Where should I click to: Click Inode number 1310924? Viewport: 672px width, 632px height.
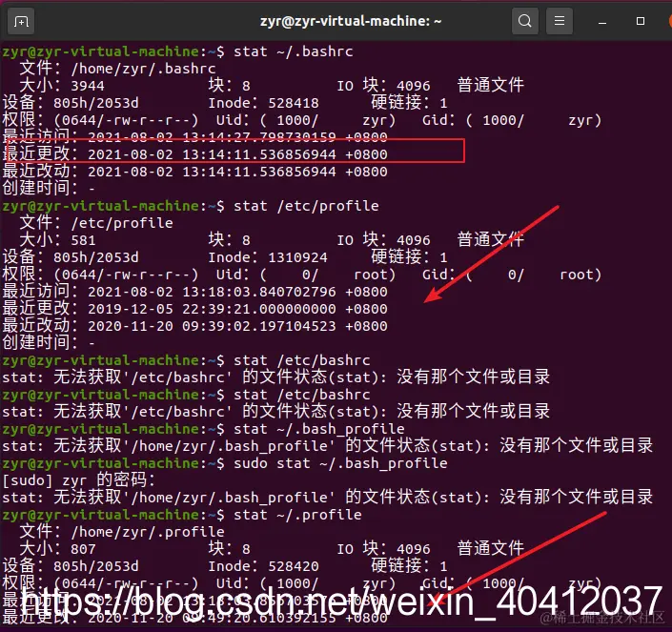(297, 257)
